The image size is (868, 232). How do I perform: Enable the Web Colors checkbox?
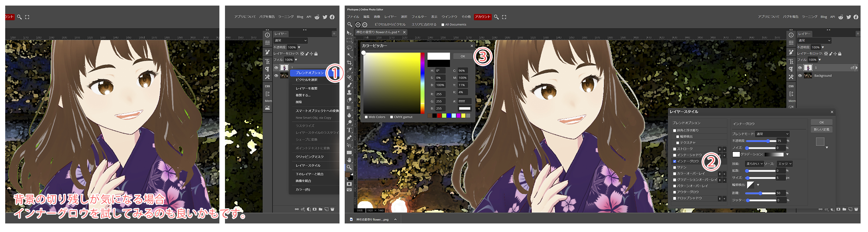366,117
